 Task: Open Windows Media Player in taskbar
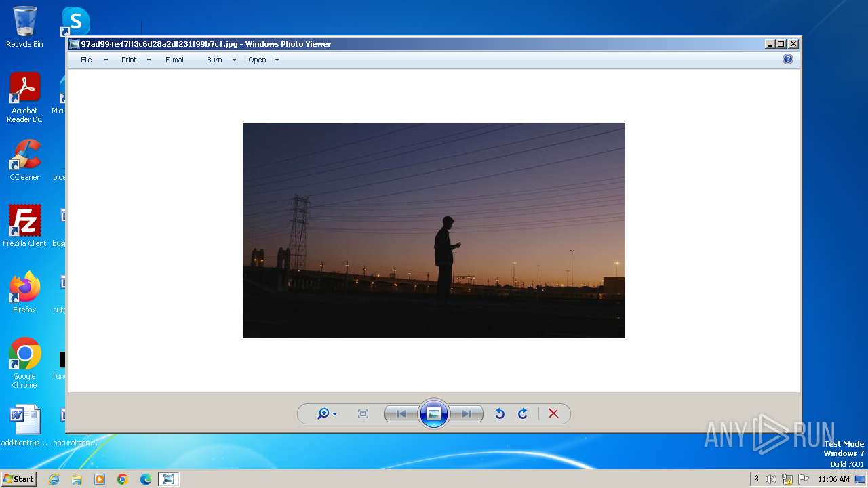[100, 479]
